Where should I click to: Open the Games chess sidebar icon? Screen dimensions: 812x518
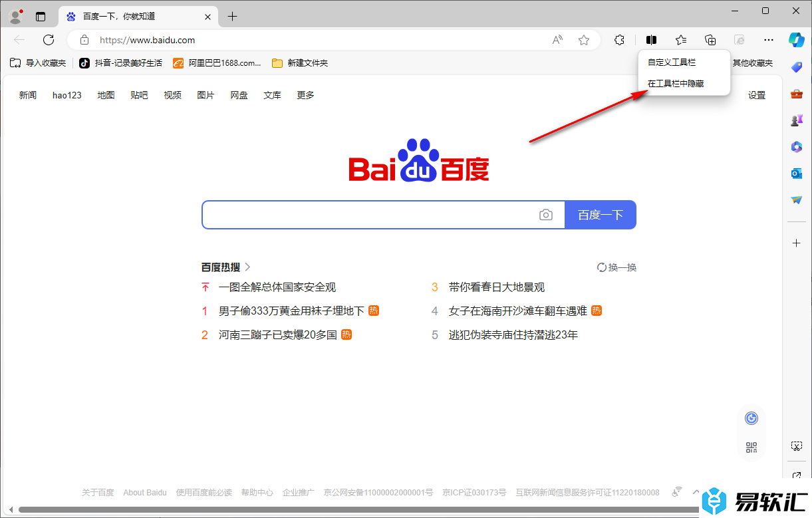(x=796, y=120)
